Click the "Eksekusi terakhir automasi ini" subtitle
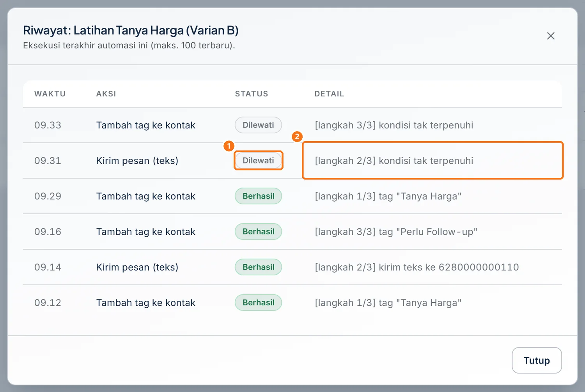This screenshot has height=392, width=585. pos(86,45)
